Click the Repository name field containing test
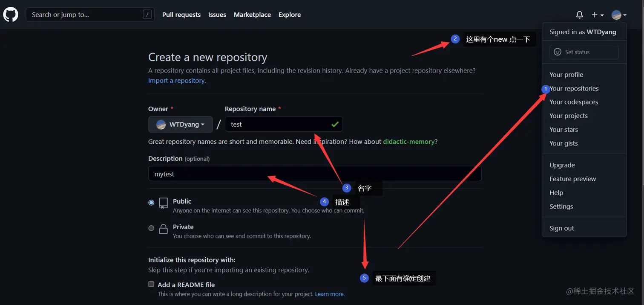Screen dimensions: 644x305 tap(284, 124)
